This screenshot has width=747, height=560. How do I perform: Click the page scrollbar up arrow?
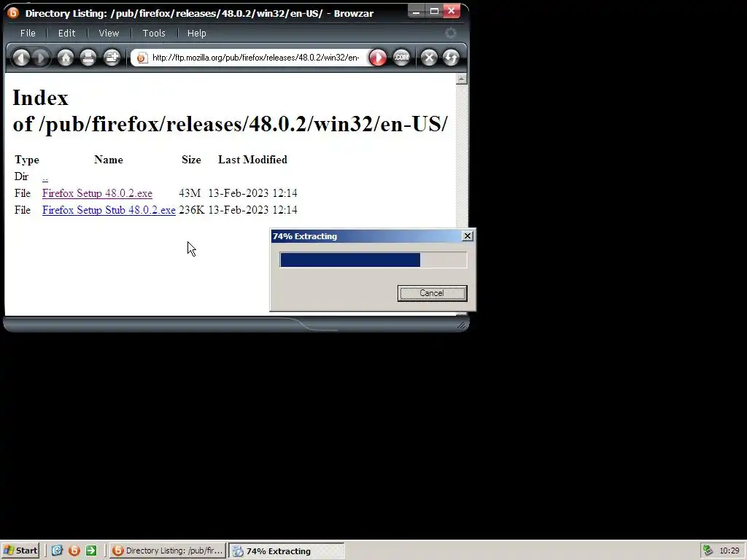[461, 79]
